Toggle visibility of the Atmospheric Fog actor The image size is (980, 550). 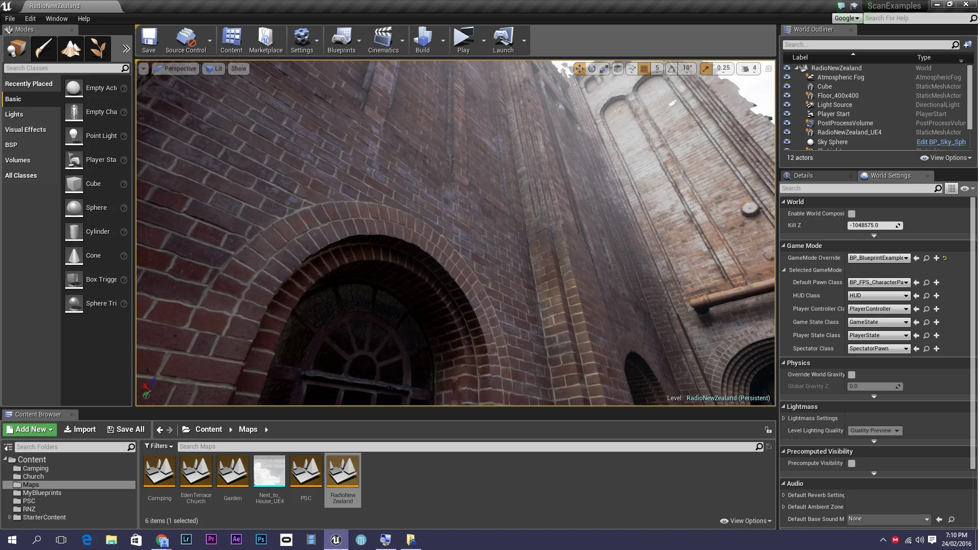[x=787, y=77]
